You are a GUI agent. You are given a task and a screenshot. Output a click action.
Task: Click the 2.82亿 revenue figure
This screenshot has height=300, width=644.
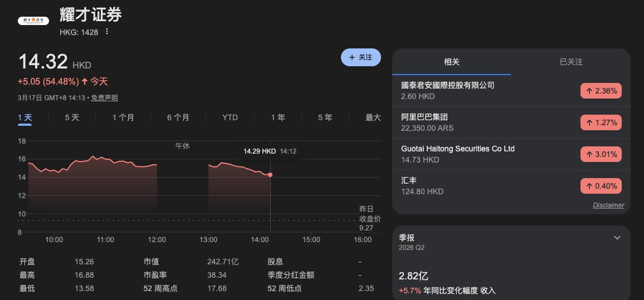(x=413, y=276)
